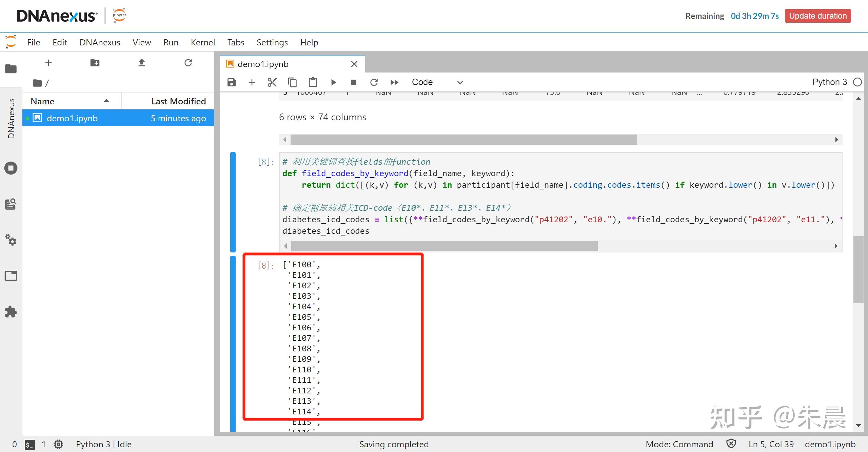Refresh the file list
The height and width of the screenshot is (452, 868).
coord(188,63)
